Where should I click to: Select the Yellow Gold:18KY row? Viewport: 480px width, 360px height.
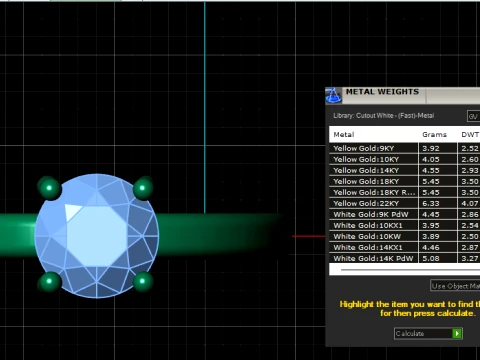(404, 181)
